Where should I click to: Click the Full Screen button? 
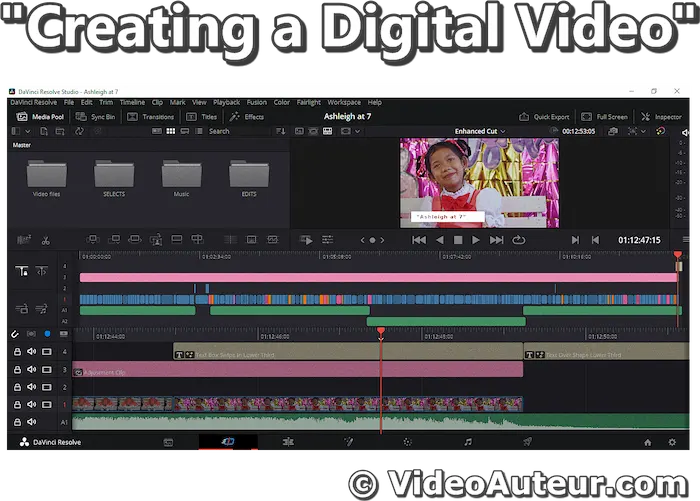(604, 117)
